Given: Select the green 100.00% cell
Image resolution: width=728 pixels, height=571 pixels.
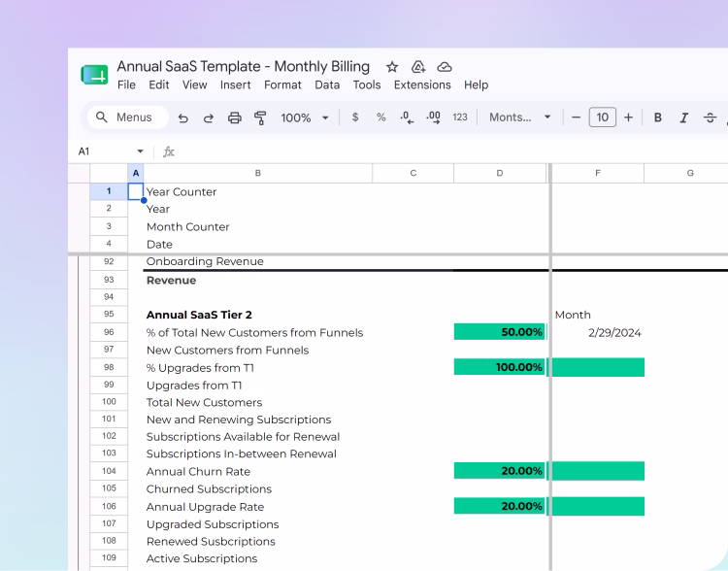Looking at the screenshot, I should [500, 367].
